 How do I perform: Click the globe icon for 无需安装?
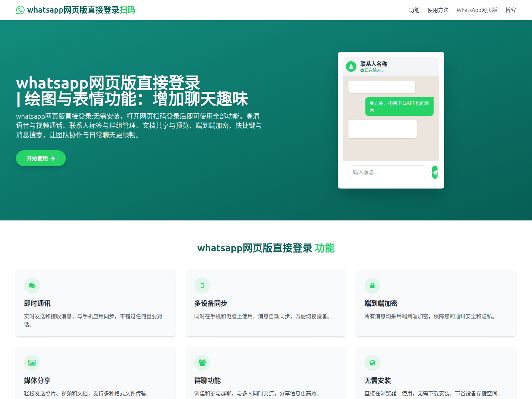372,363
